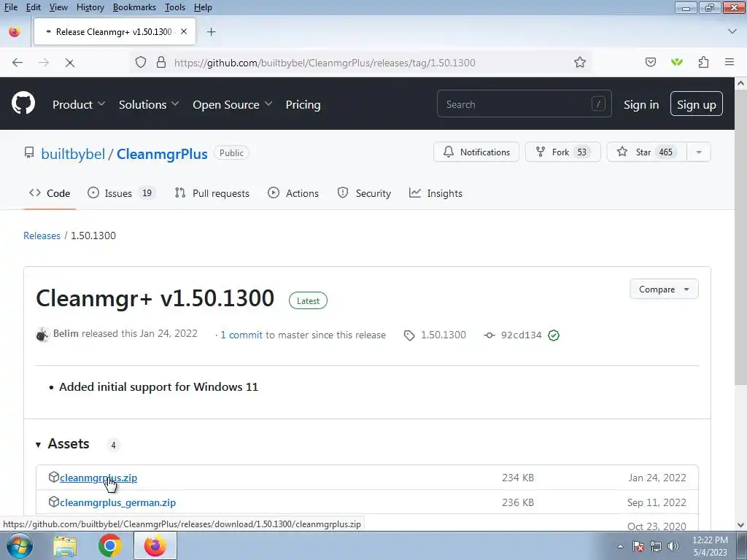Viewport: 747px width, 560px height.
Task: Click the Pricing link
Action: [303, 105]
